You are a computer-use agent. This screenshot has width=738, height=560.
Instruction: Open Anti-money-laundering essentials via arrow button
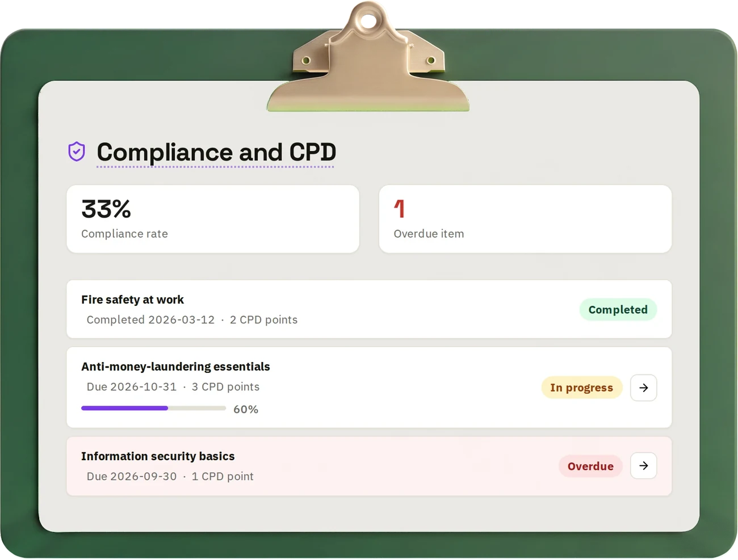[x=643, y=388]
